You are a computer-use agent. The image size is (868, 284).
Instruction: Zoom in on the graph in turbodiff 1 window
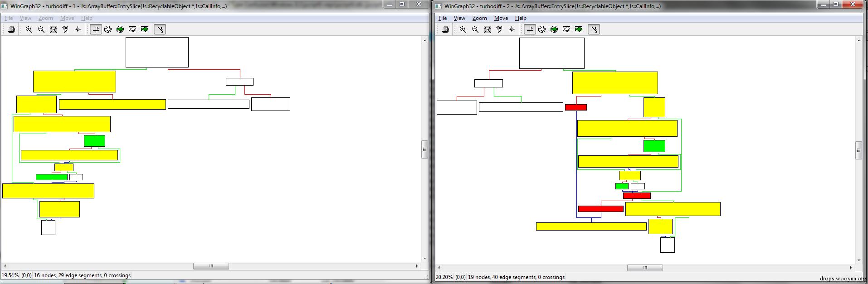29,29
